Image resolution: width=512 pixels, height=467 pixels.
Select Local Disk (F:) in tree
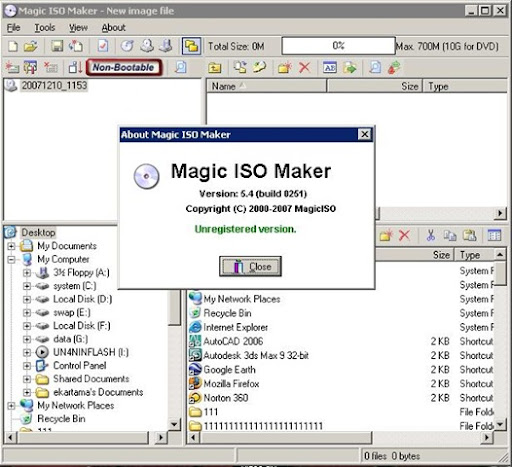(x=82, y=326)
